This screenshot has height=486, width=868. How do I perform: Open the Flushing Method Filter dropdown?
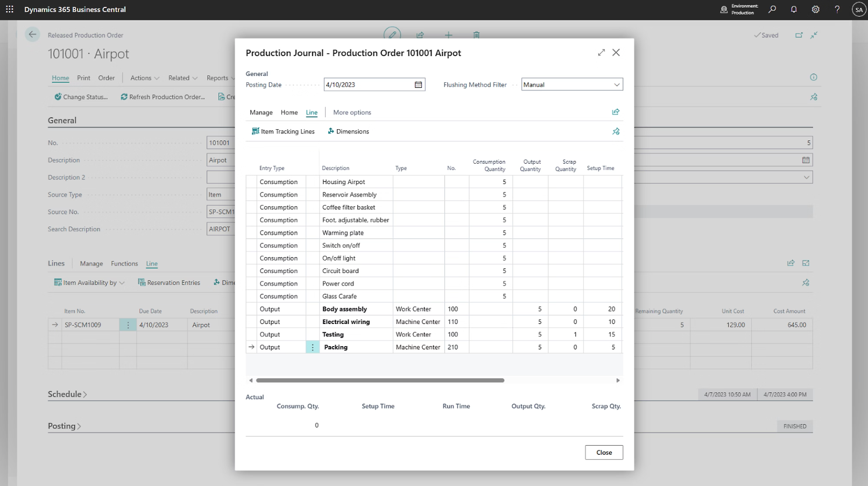pyautogui.click(x=617, y=84)
